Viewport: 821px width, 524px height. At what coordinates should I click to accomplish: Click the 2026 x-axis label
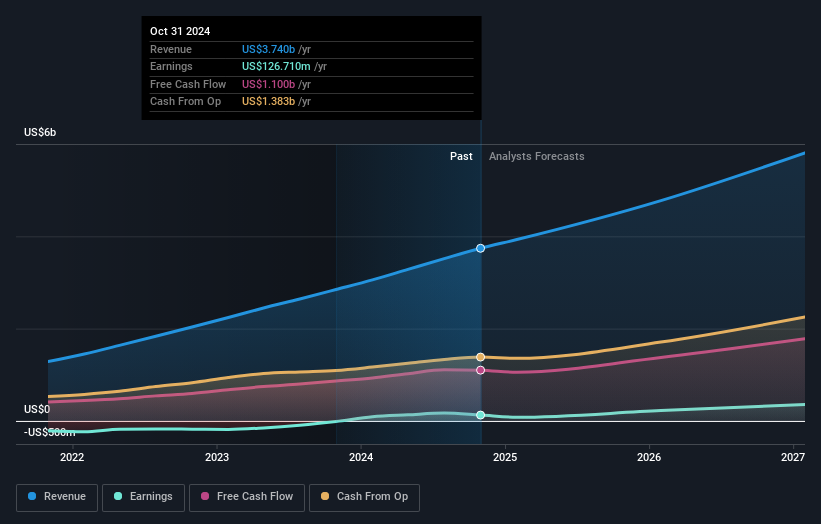[x=649, y=457]
